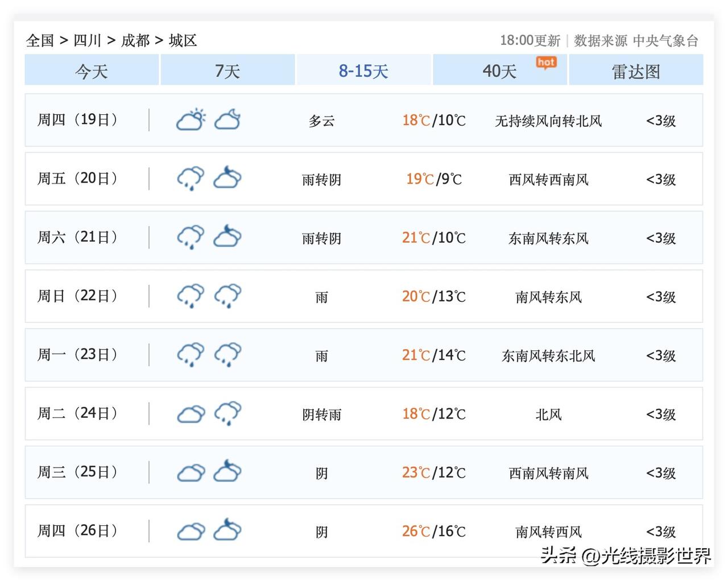Click the 21℃/14℃ temperature
This screenshot has width=728, height=581.
(x=434, y=355)
